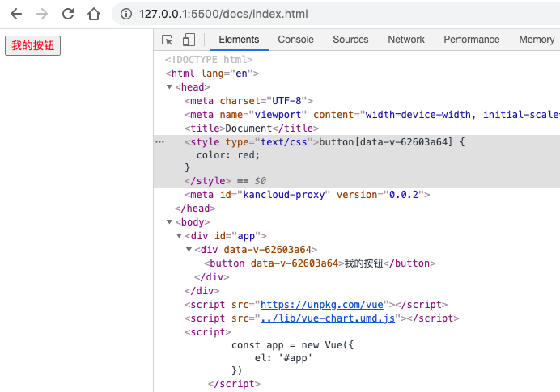Screen dimensions: 560x392
Task: Open the Memory tab
Action: (537, 40)
